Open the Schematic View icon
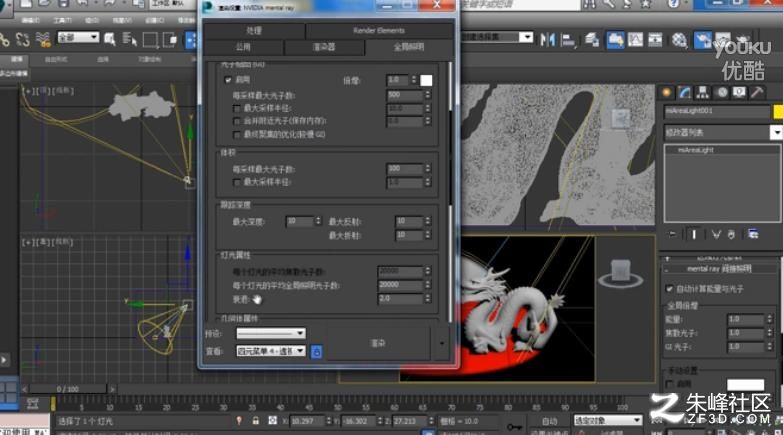The image size is (783, 435). click(x=655, y=39)
